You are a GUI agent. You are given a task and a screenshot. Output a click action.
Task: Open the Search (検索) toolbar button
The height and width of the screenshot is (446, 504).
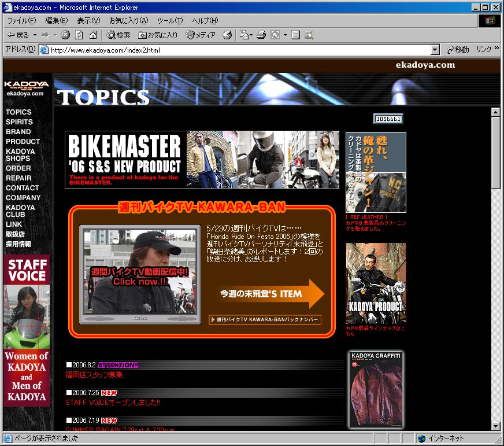point(118,35)
